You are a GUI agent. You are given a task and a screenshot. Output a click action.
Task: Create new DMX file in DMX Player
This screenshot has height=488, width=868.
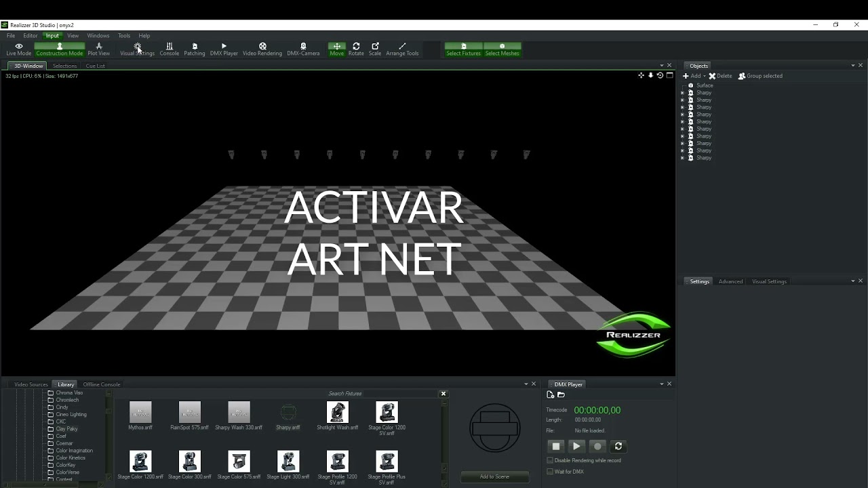coord(551,394)
